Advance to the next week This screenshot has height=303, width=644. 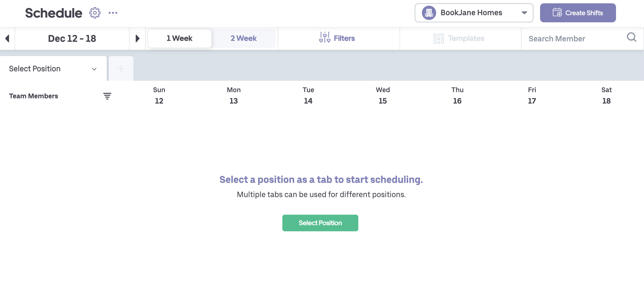point(137,38)
